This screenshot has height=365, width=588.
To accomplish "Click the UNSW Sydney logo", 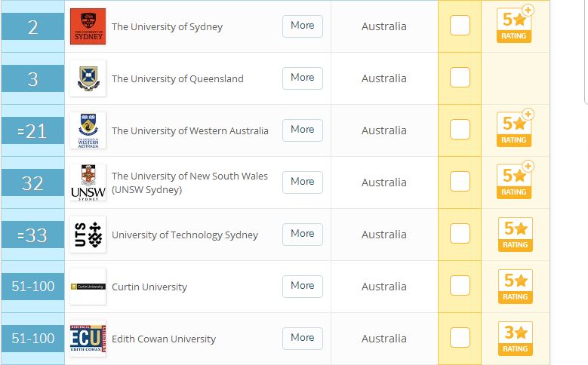I will (88, 182).
